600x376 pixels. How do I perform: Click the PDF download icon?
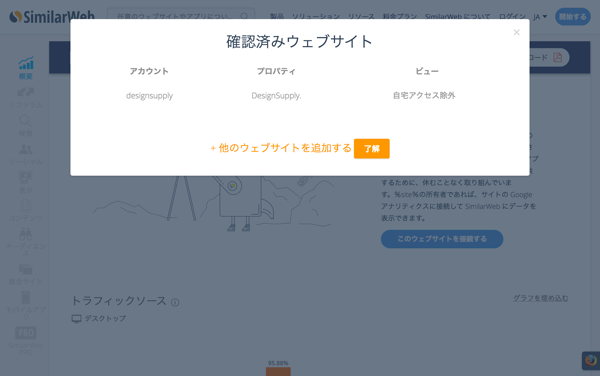pyautogui.click(x=558, y=57)
